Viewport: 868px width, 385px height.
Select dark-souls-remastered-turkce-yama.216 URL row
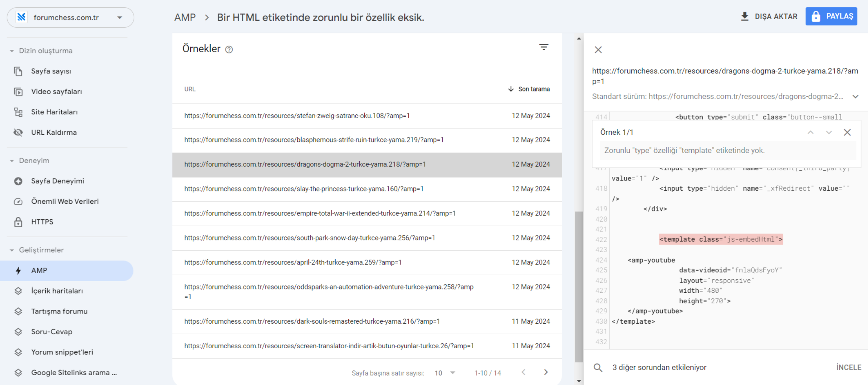pos(367,321)
